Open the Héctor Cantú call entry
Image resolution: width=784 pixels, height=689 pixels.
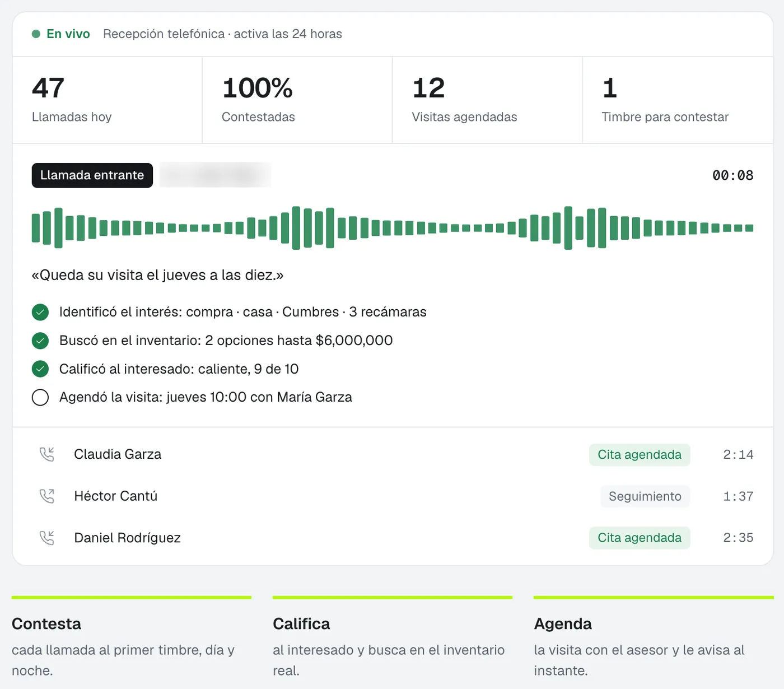click(x=393, y=496)
